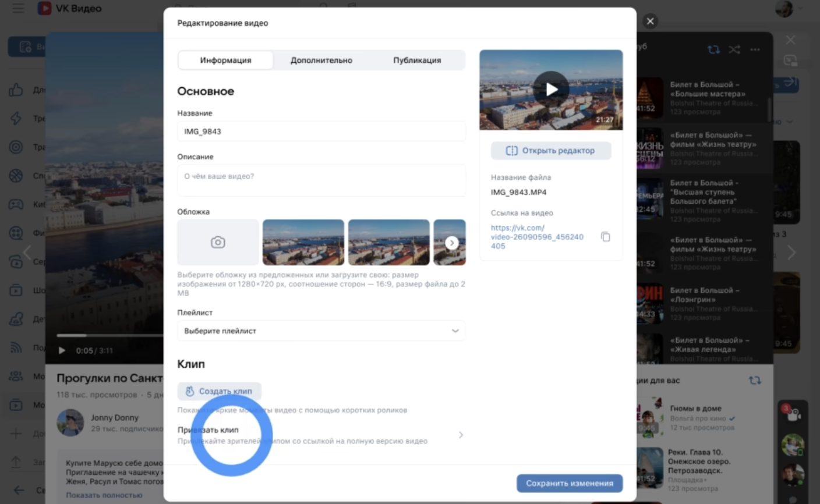Expand the Выберите плейлист dropdown
820x504 pixels.
coord(321,331)
